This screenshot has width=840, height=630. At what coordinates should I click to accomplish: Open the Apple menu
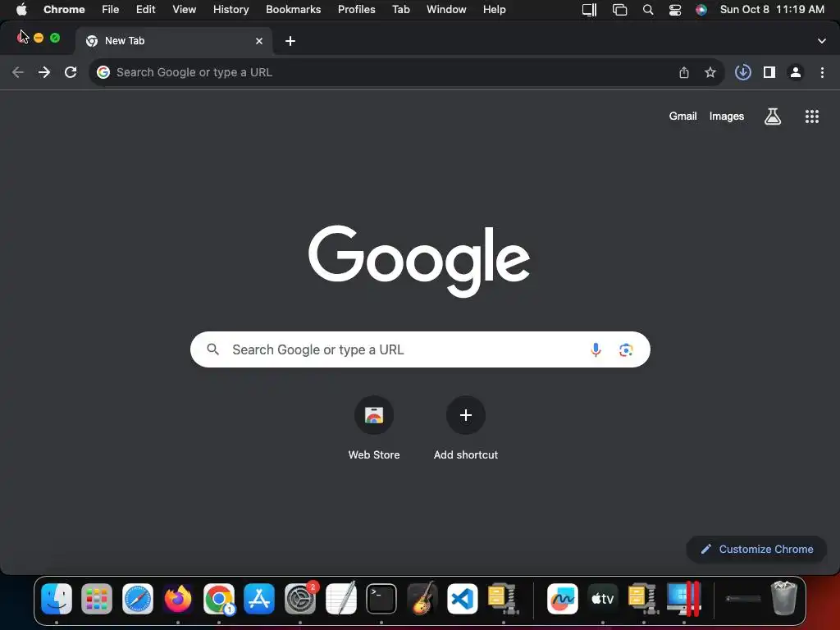21,10
